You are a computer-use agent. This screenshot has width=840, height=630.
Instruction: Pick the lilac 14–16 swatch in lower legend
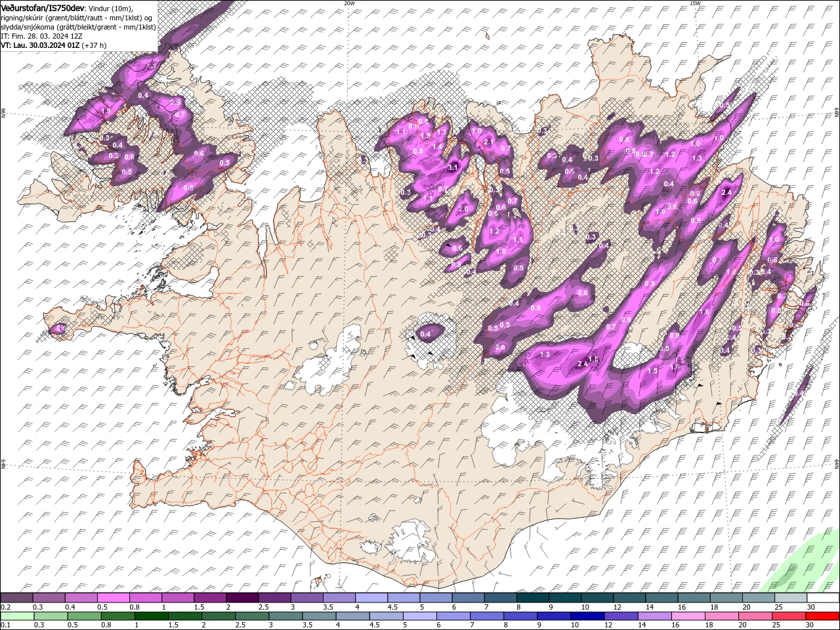click(x=654, y=616)
